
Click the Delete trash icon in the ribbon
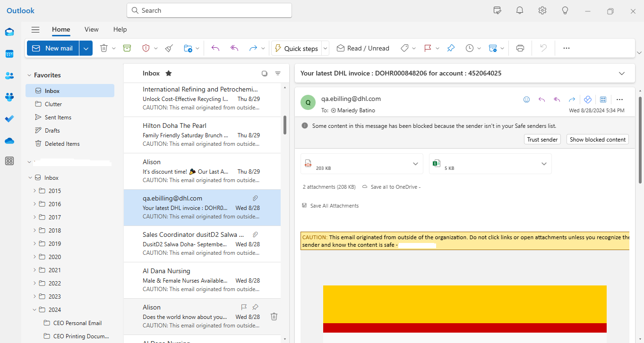[x=104, y=48]
